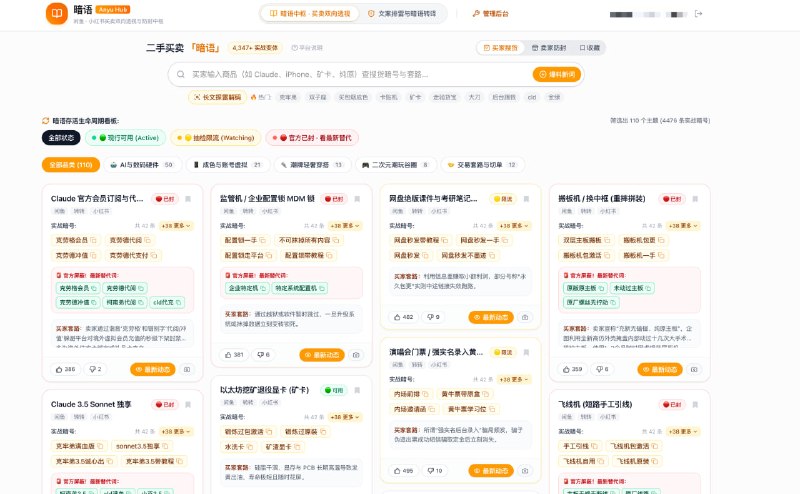800x494 pixels.
Task: Click thumbs-up 386 on Claude 官方会员 card
Action: click(x=65, y=369)
